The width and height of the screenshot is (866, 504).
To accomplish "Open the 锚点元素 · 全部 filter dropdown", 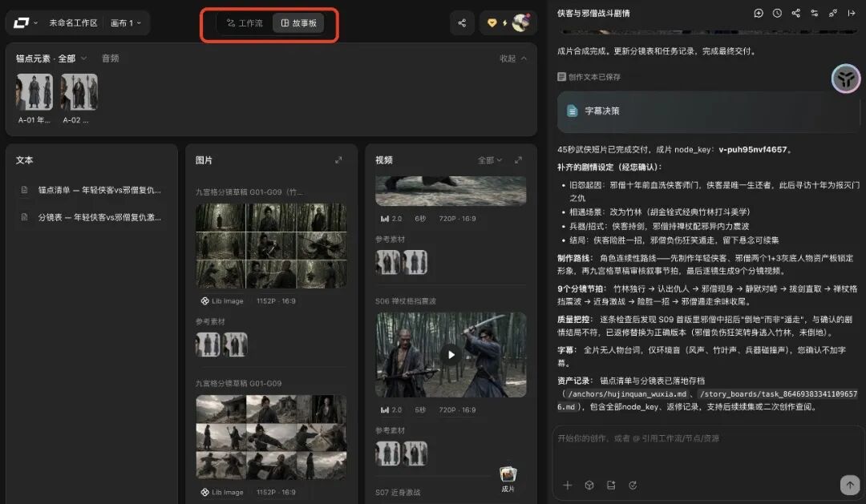I will [x=51, y=58].
